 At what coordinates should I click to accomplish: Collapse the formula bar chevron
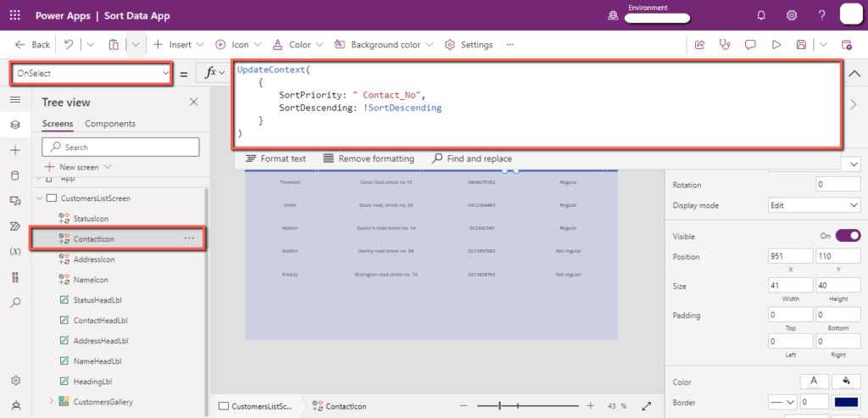click(854, 73)
